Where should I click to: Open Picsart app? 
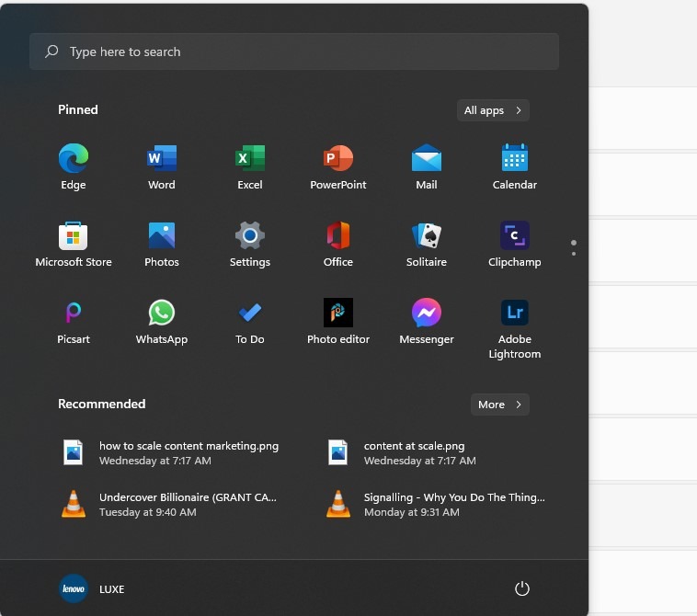[74, 321]
